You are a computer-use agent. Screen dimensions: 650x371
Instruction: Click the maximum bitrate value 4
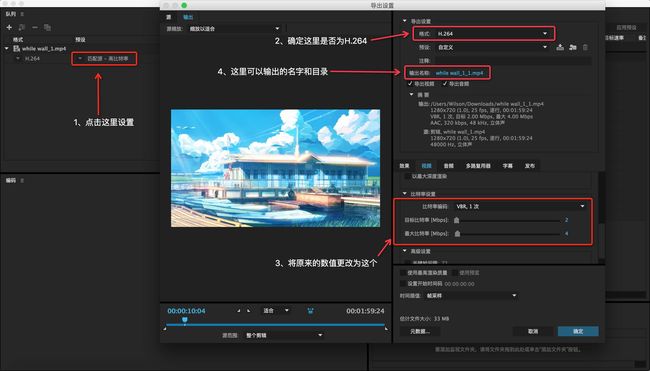pos(567,233)
